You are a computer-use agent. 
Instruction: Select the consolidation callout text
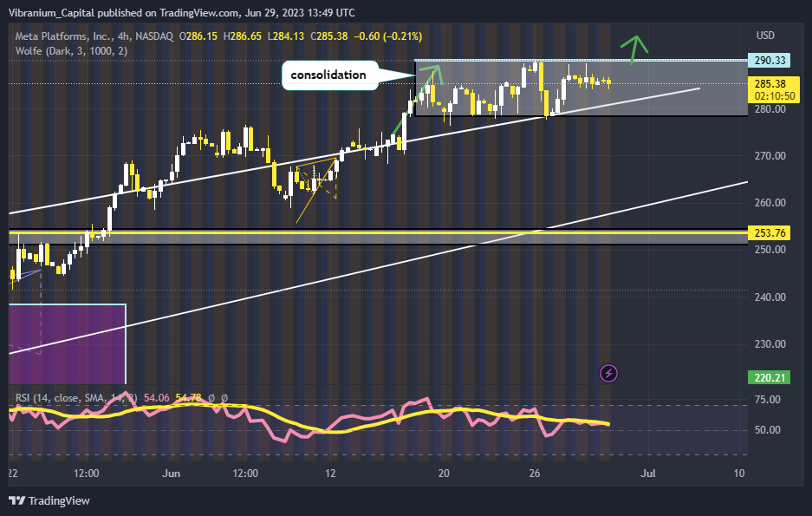coord(328,75)
